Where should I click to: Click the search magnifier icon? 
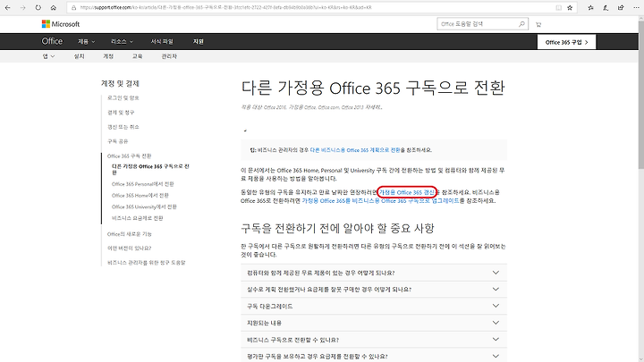521,24
